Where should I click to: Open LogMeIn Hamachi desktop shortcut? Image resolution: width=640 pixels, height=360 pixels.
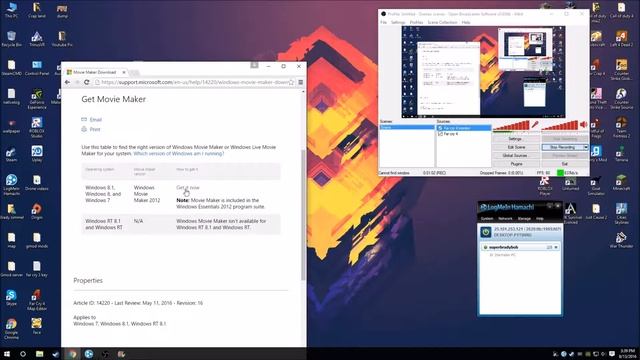[11, 183]
